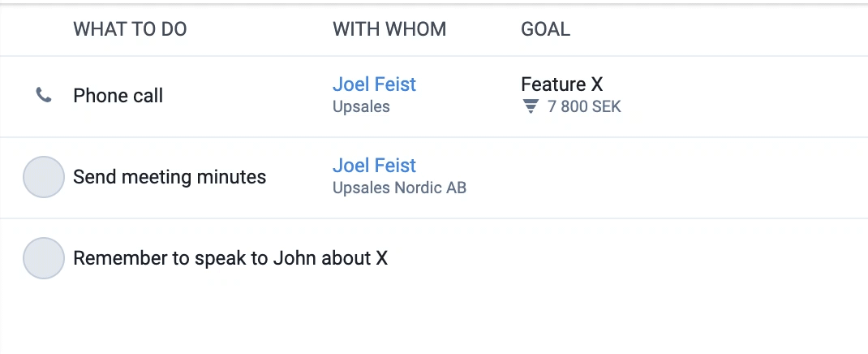Click empty Goal cell in Send meeting minutes row
868x354 pixels.
(692, 177)
